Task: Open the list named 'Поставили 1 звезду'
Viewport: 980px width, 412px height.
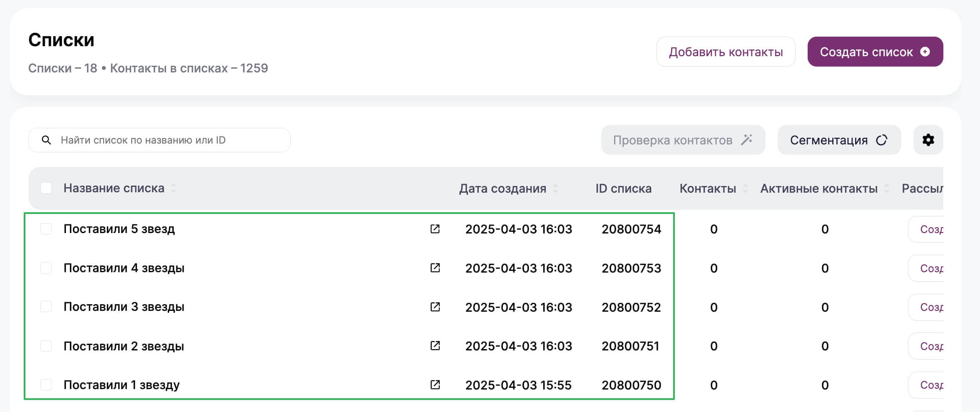Action: (122, 385)
